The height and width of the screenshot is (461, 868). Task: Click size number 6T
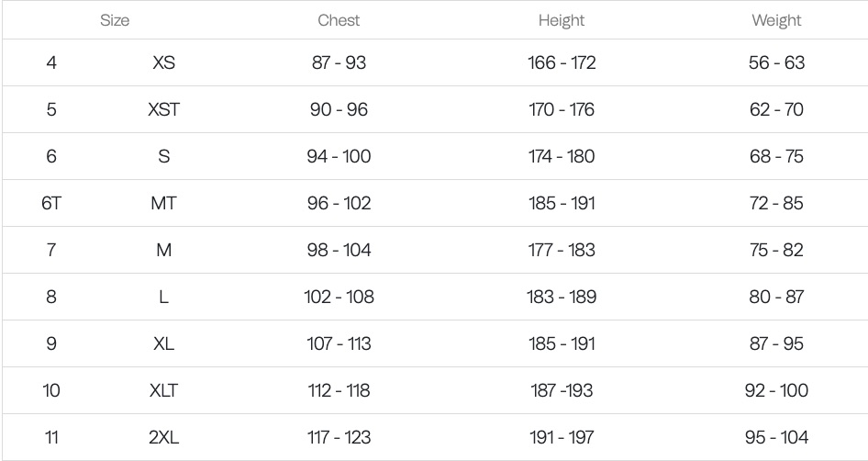(51, 203)
